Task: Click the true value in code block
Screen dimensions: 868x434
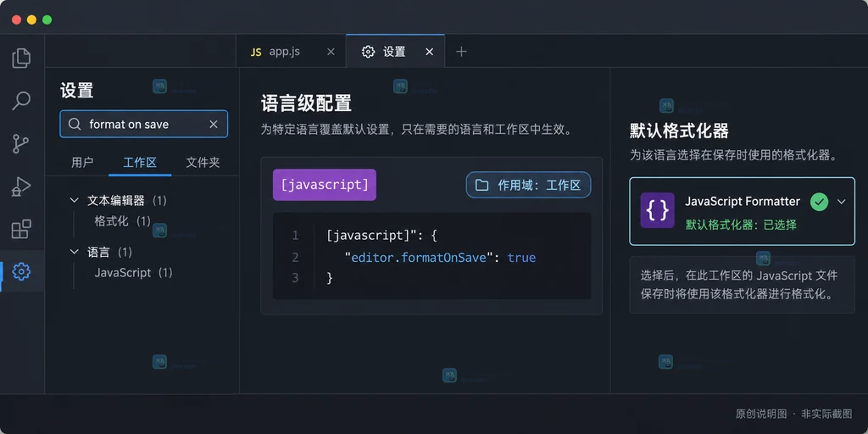Action: click(x=521, y=258)
